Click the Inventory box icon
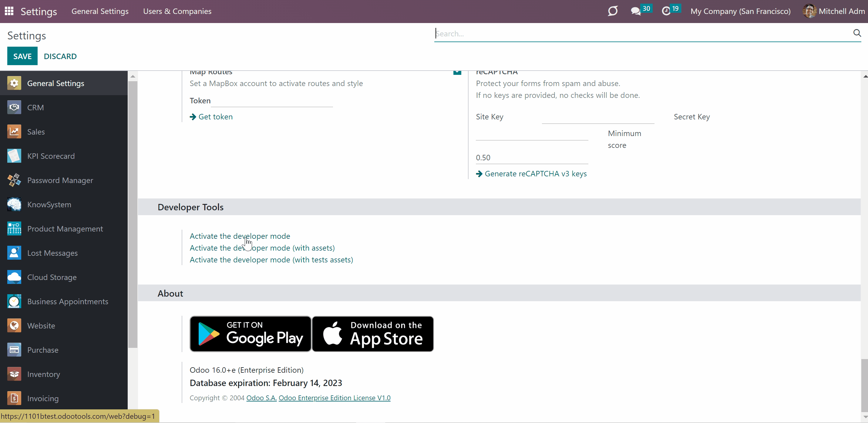This screenshot has width=868, height=423. tap(14, 374)
